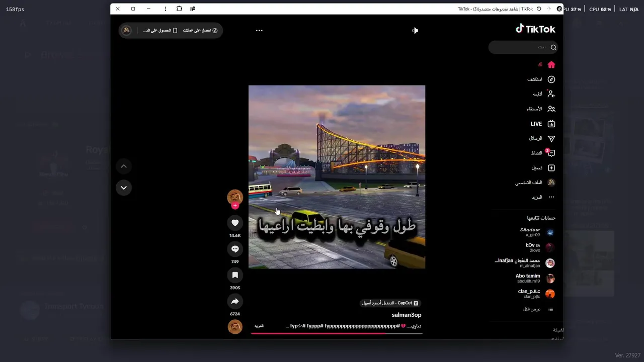This screenshot has height=362, width=644.
Task: Open the browser extensions puzzle icon
Action: tap(179, 9)
